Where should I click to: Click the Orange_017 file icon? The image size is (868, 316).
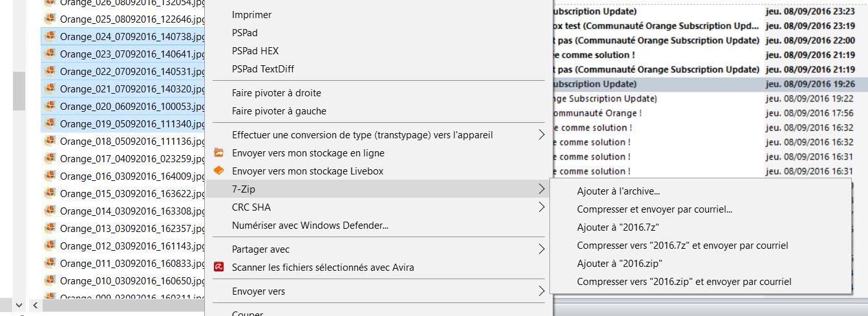coord(49,158)
